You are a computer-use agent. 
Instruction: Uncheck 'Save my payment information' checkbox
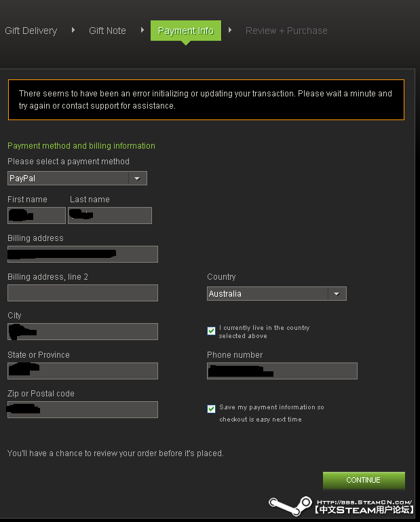[211, 409]
